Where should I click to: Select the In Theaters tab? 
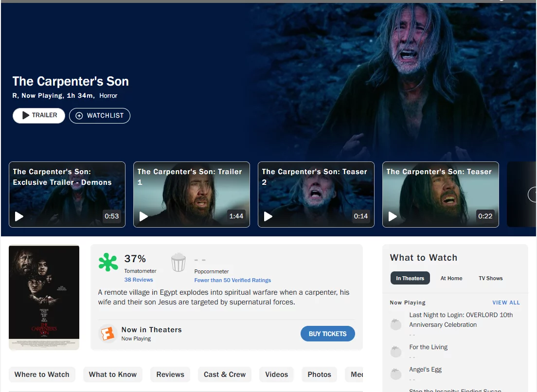click(x=410, y=278)
